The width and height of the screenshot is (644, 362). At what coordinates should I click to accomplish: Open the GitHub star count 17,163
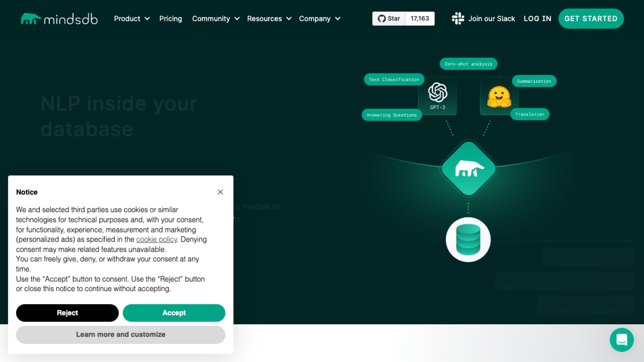420,18
